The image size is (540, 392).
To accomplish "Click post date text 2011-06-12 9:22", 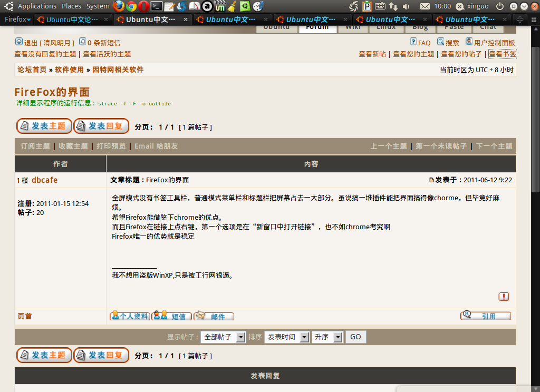I will [x=488, y=180].
